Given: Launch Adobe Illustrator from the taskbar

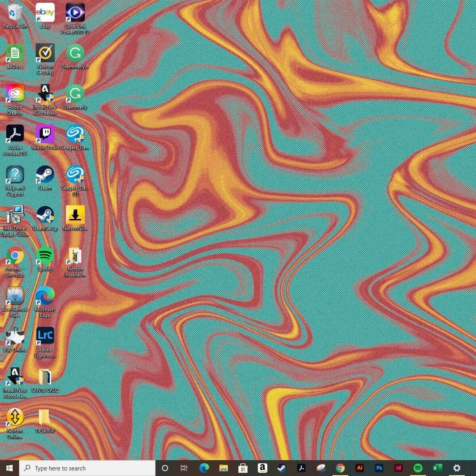Looking at the screenshot, I should tap(359, 468).
